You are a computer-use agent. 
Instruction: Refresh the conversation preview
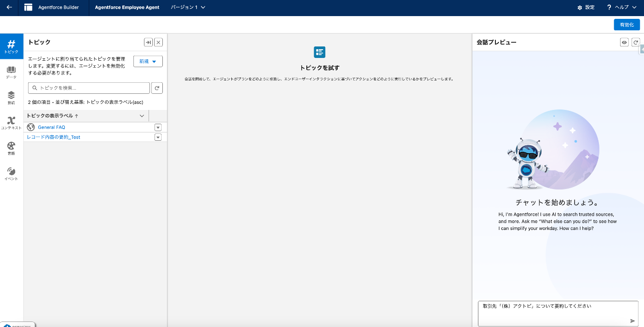coord(636,42)
